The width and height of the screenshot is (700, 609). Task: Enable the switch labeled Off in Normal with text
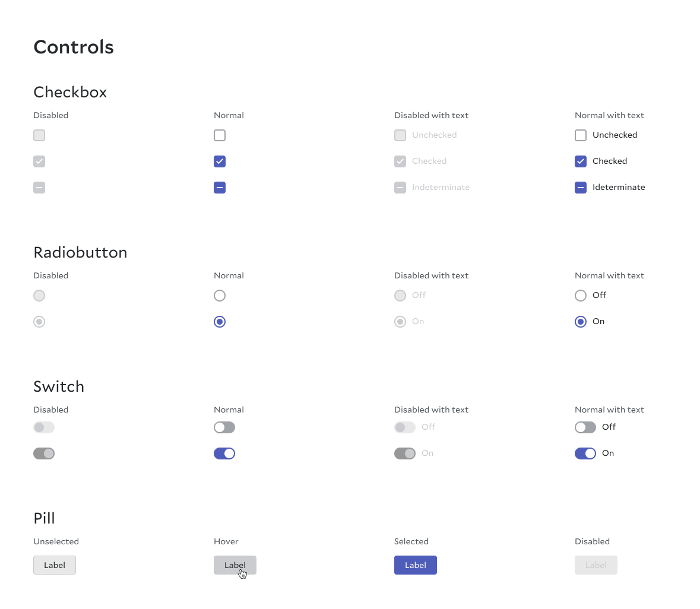pyautogui.click(x=585, y=427)
